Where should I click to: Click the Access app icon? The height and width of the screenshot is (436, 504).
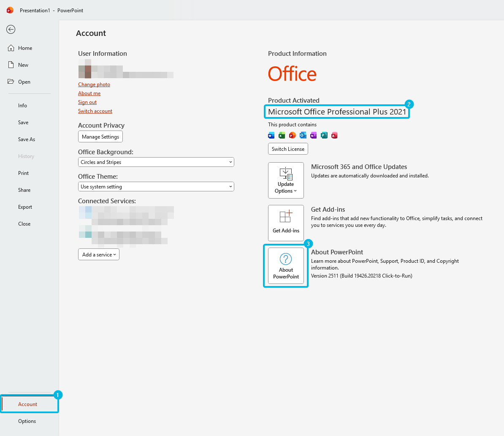coord(334,136)
